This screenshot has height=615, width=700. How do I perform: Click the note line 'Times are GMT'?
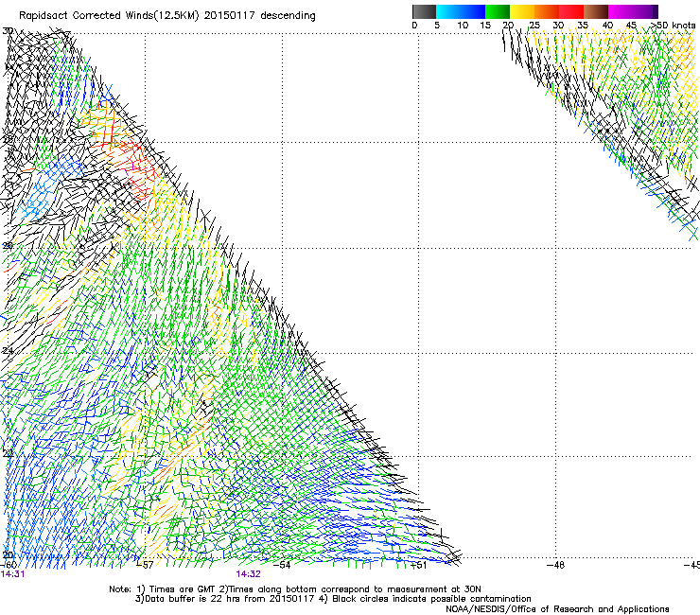(183, 589)
